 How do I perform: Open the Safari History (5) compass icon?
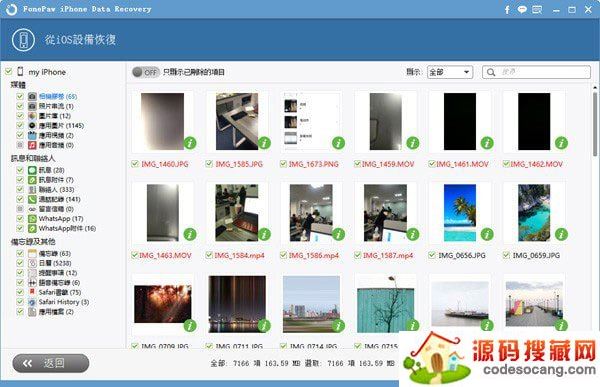[33, 302]
